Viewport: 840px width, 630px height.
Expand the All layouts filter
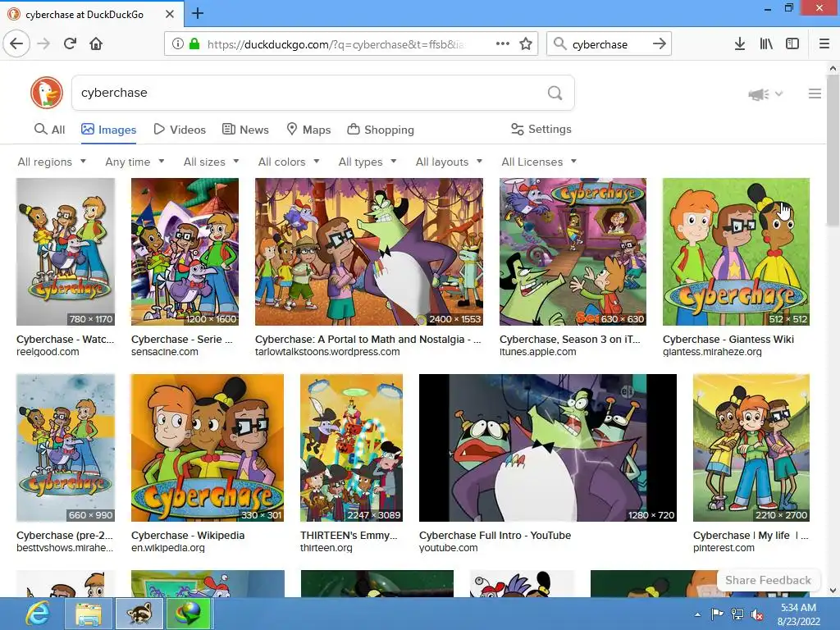coord(449,162)
